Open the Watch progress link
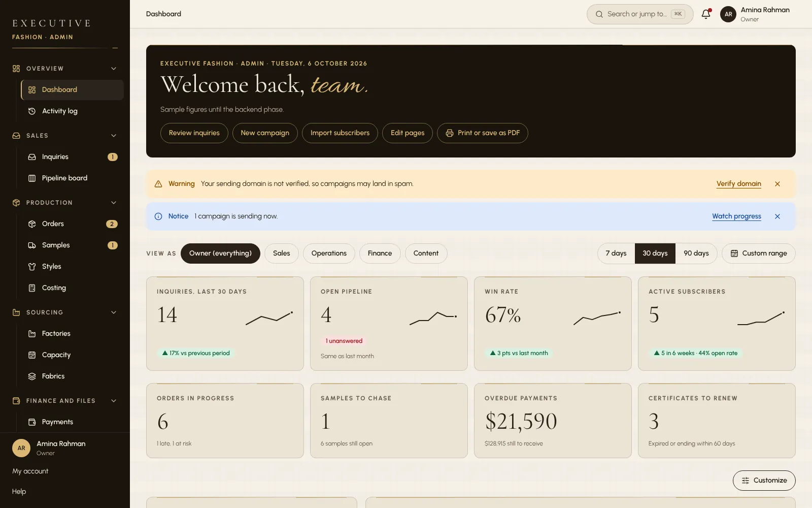Viewport: 812px width, 508px height. (737, 216)
